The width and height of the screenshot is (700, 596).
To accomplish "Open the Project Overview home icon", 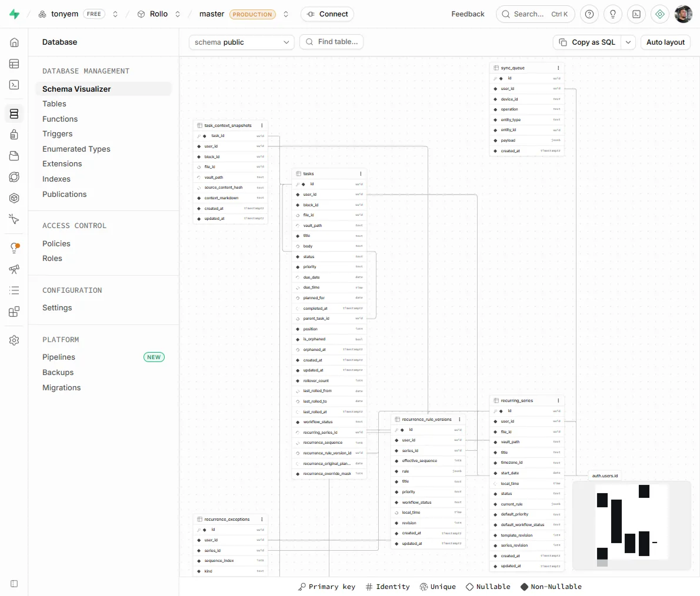I will click(x=14, y=42).
